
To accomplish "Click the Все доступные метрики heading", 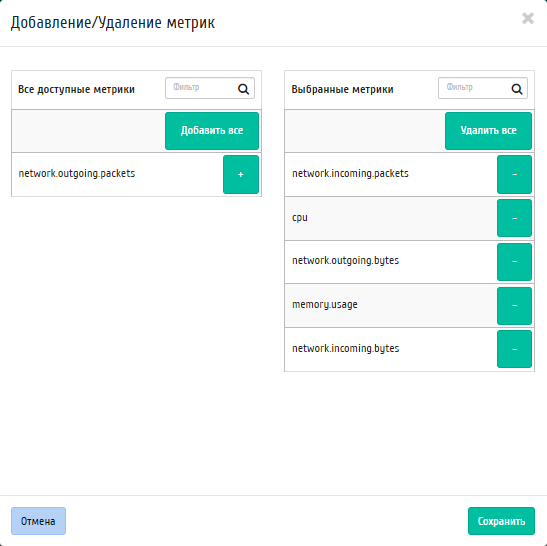I will click(x=76, y=90).
